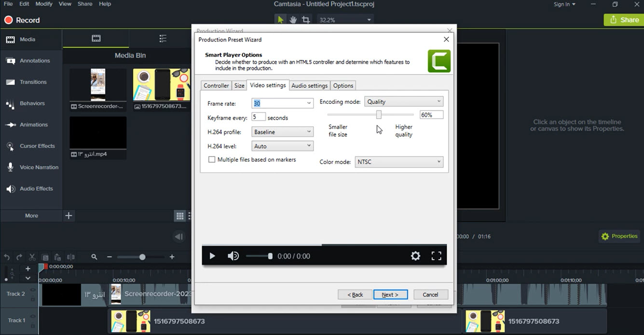Click the previous frame playback button
The image size is (644, 335).
tap(179, 237)
